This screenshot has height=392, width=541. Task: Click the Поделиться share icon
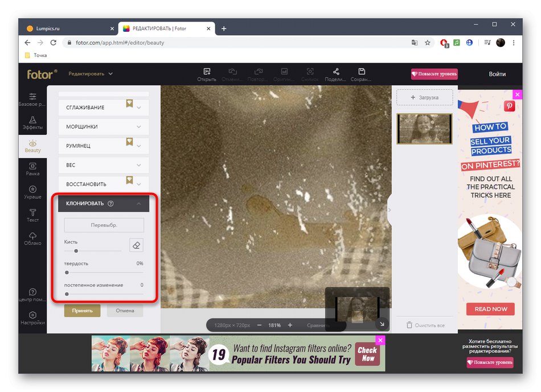click(336, 71)
